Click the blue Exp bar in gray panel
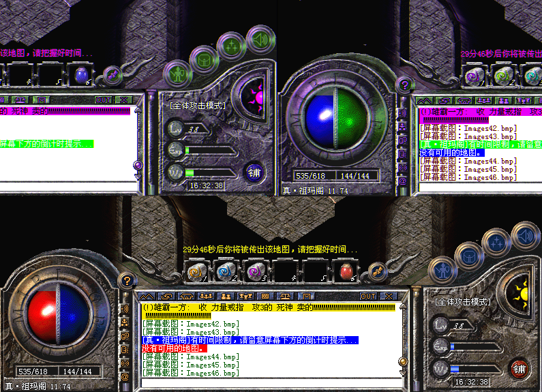The image size is (542, 392). 475,347
